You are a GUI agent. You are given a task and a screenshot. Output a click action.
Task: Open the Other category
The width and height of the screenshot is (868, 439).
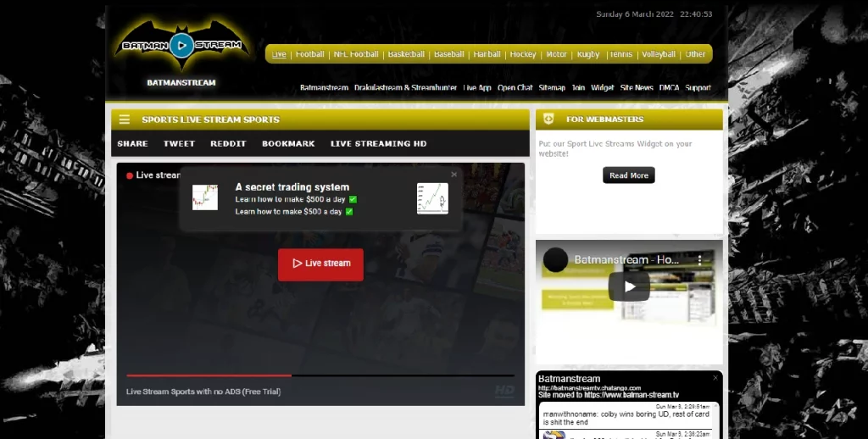(x=695, y=54)
